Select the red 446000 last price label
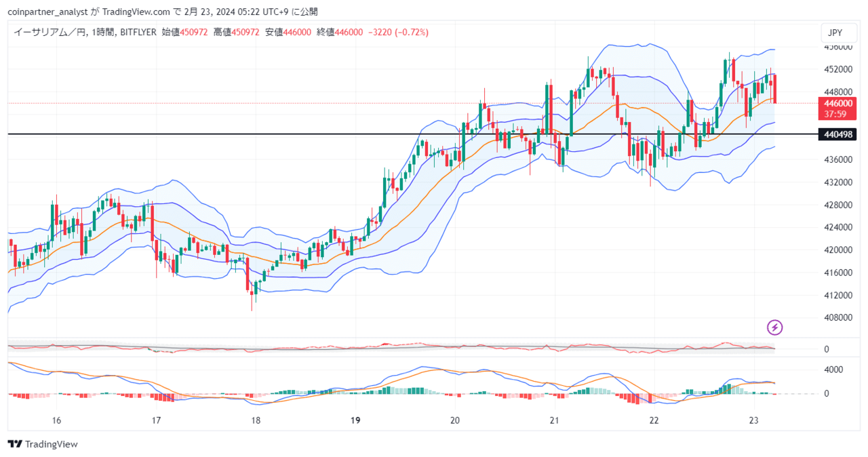 pyautogui.click(x=837, y=104)
